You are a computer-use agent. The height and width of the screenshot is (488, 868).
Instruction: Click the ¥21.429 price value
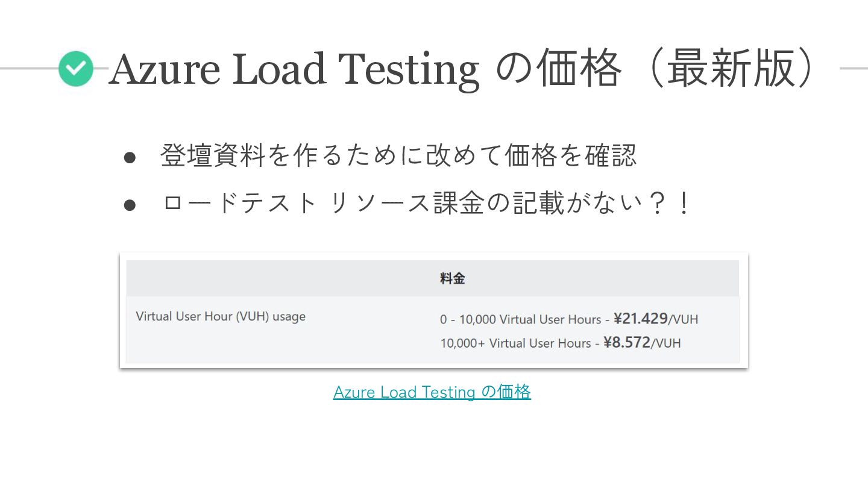click(x=640, y=319)
